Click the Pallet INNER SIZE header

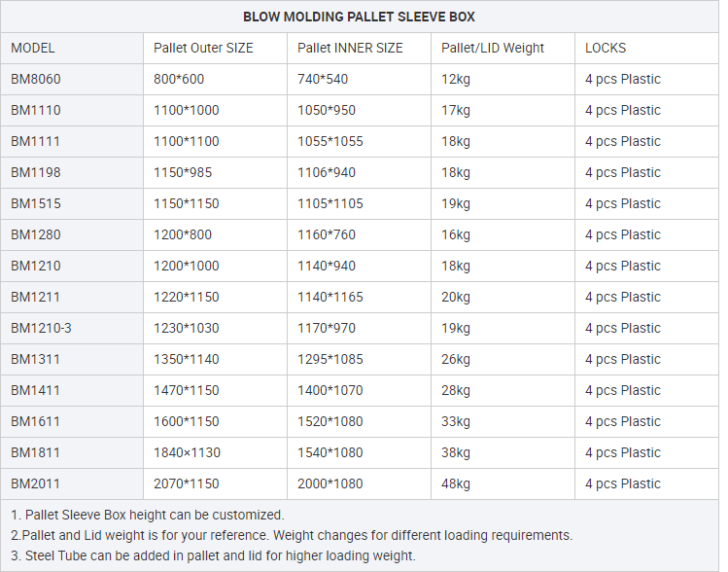[x=350, y=48]
